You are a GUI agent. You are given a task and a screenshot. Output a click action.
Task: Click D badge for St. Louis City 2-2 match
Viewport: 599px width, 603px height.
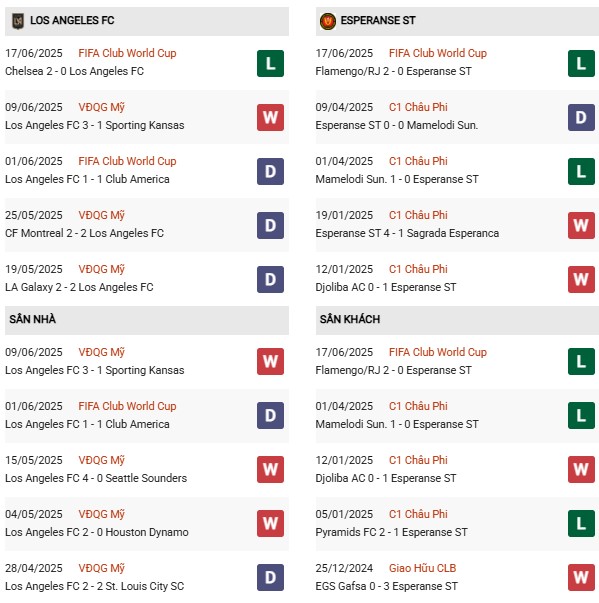click(x=270, y=577)
